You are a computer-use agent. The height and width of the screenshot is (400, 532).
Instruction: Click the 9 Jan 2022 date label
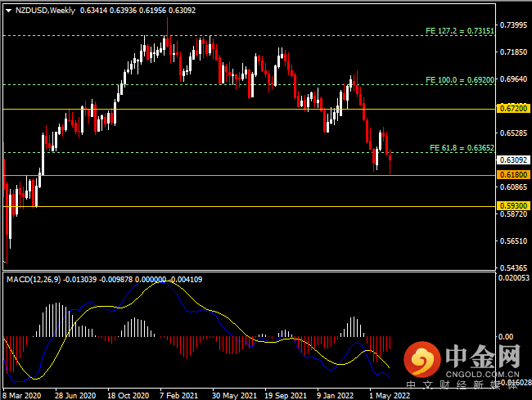[x=336, y=393]
